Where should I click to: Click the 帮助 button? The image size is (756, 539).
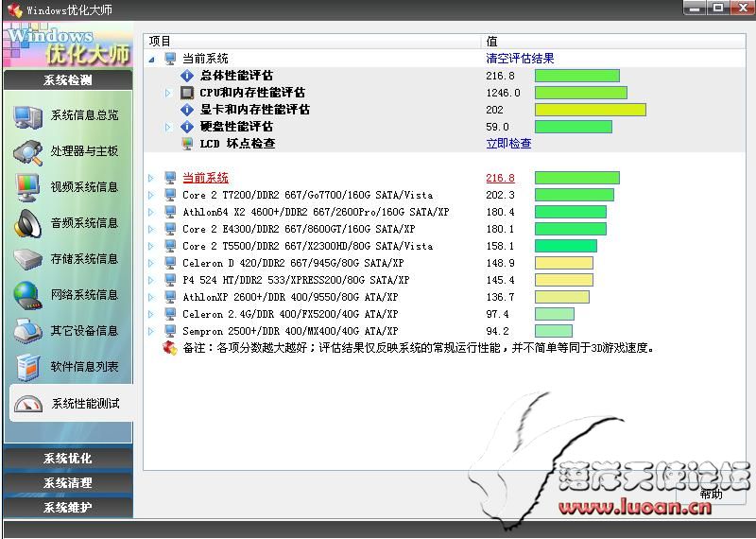pyautogui.click(x=712, y=494)
